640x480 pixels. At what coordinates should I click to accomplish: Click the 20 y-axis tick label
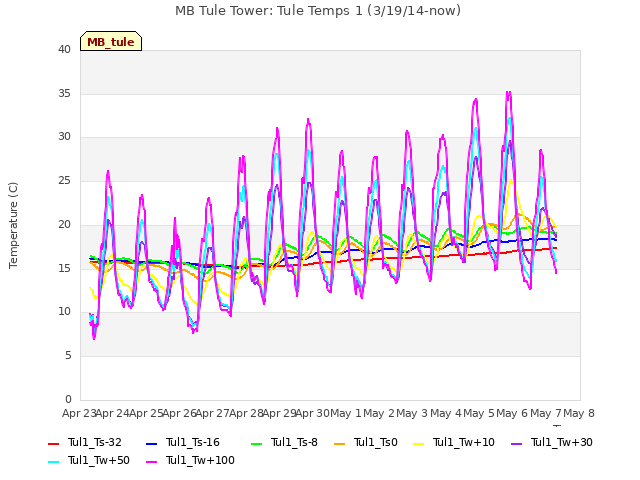pos(64,224)
